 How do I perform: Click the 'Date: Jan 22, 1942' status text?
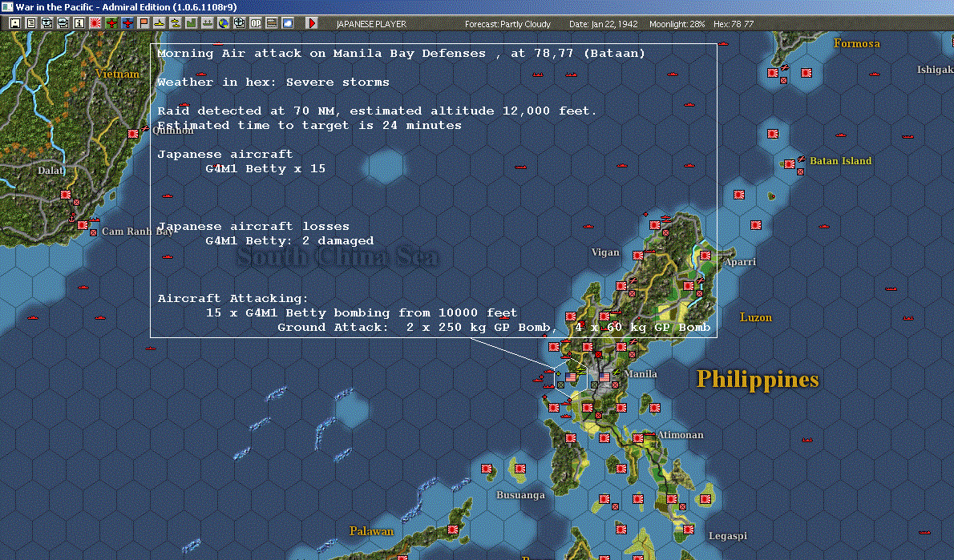pos(604,24)
